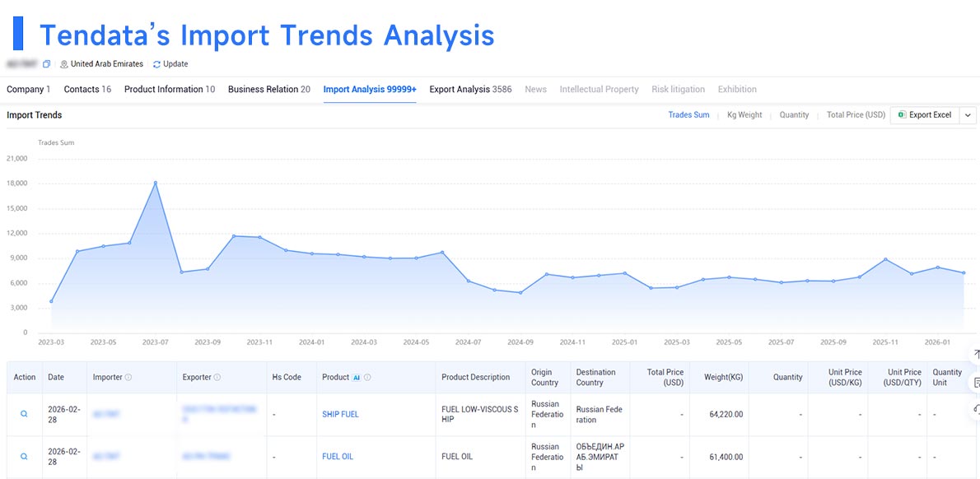Image resolution: width=980 pixels, height=479 pixels.
Task: Click the bottom floating sidebar support icon
Action: 976,410
